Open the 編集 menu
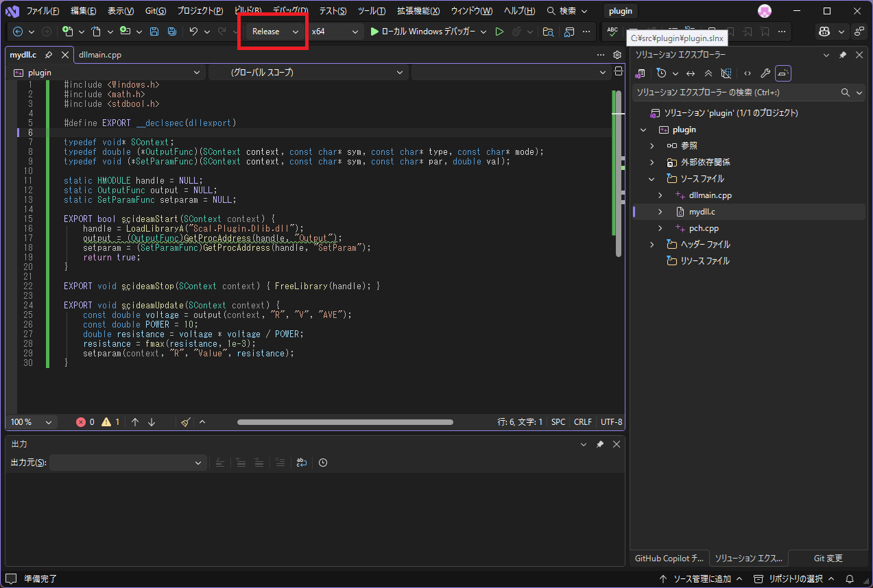Image resolution: width=873 pixels, height=588 pixels. [83, 11]
